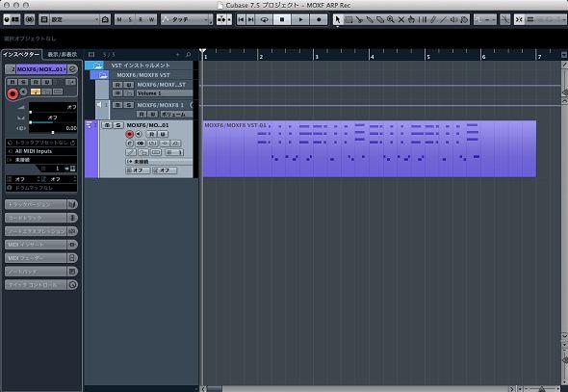Click the camera snapshot icon after 設定
568x392 pixels.
105,19
